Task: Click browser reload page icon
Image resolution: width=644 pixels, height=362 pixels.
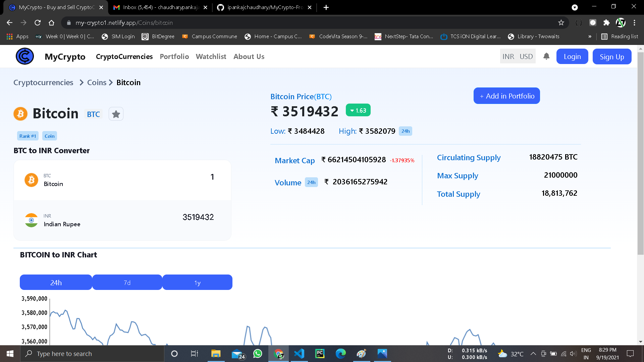Action: click(38, 23)
